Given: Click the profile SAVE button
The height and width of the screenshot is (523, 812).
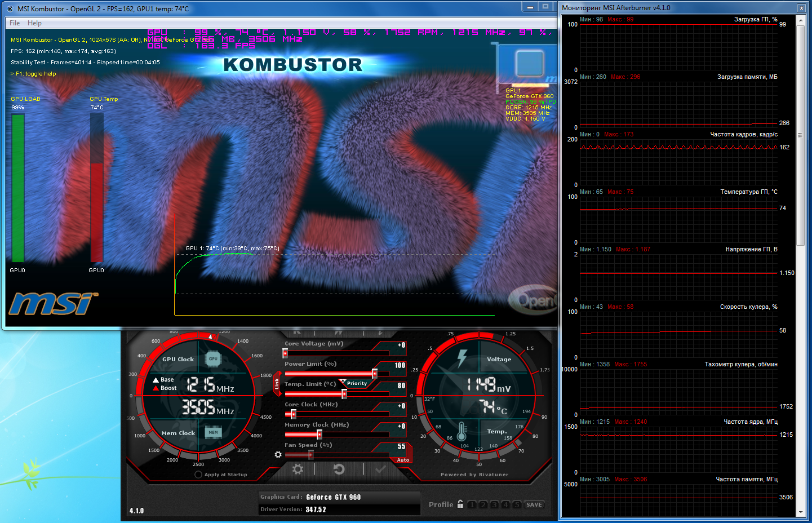Looking at the screenshot, I should coord(534,505).
